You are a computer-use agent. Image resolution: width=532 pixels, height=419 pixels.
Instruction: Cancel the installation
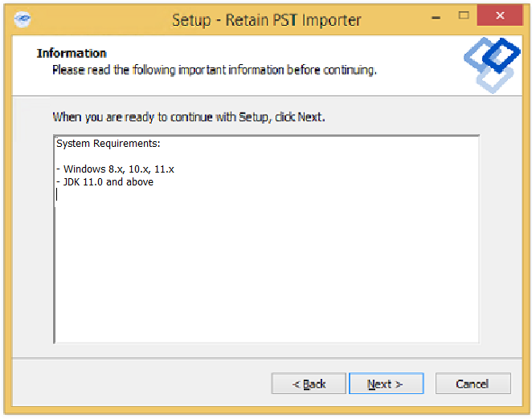pos(473,384)
